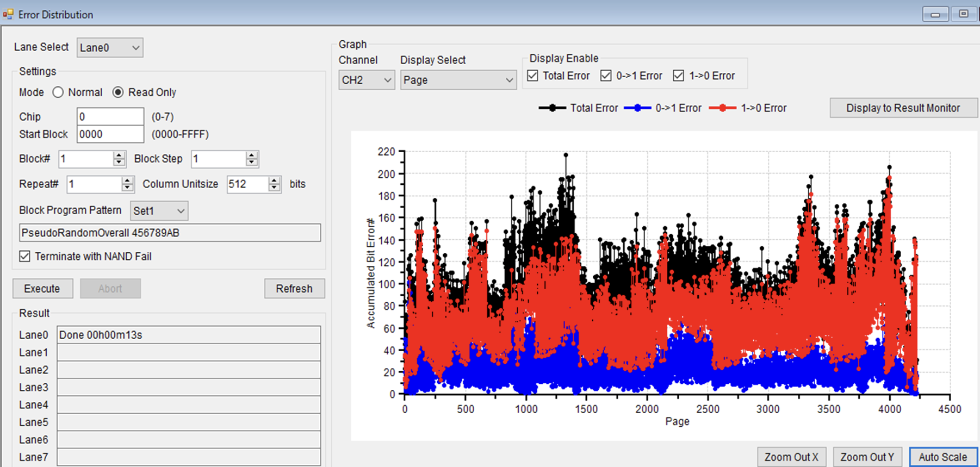Click the Auto Scale button
The height and width of the screenshot is (467, 980).
[x=942, y=457]
